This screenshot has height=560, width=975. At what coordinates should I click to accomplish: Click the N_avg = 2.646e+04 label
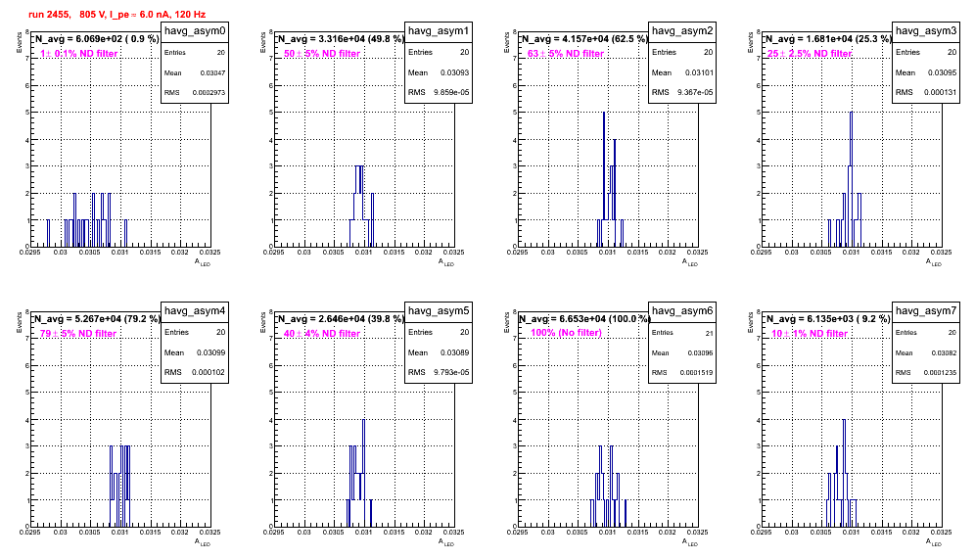coord(341,319)
